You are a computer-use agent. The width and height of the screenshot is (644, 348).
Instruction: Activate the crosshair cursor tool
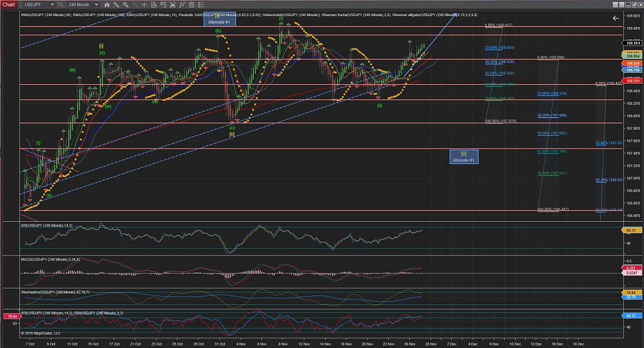[x=144, y=4]
